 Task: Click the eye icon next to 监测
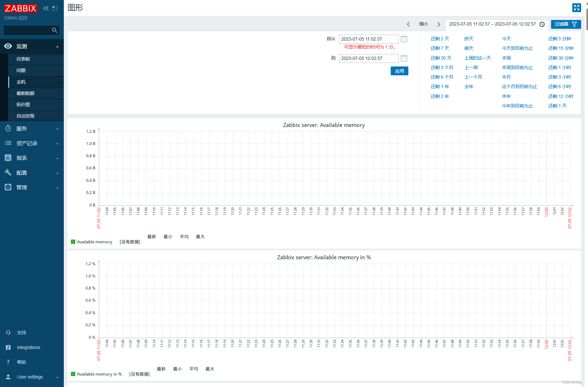8,46
